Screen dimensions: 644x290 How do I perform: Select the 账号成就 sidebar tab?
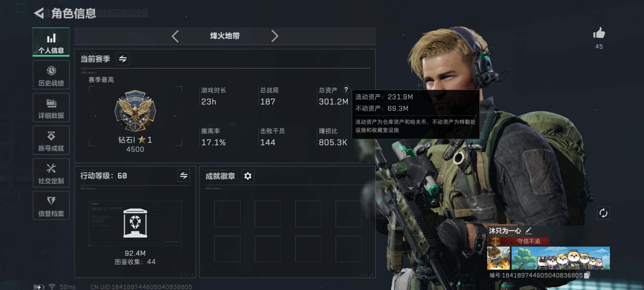pos(51,140)
